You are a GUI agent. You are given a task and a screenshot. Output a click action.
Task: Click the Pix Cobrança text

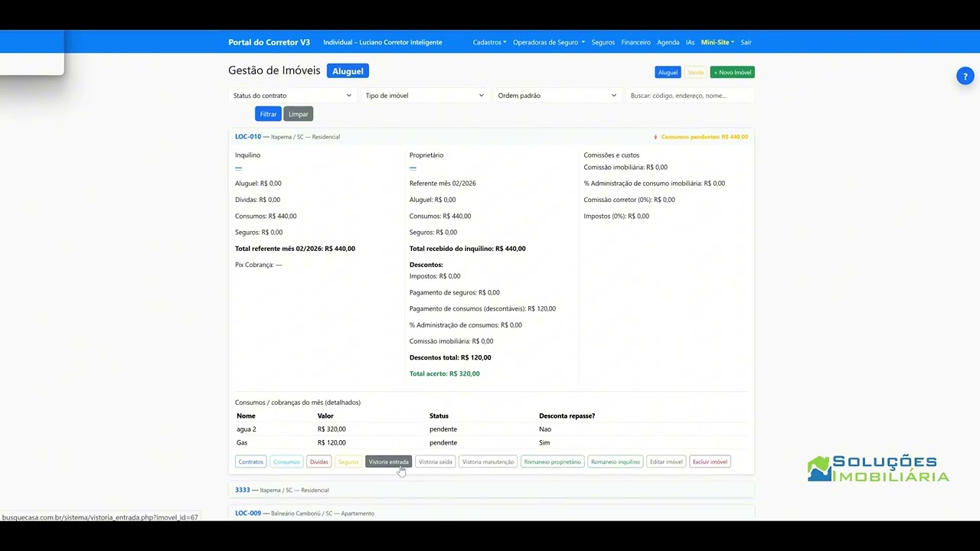259,265
